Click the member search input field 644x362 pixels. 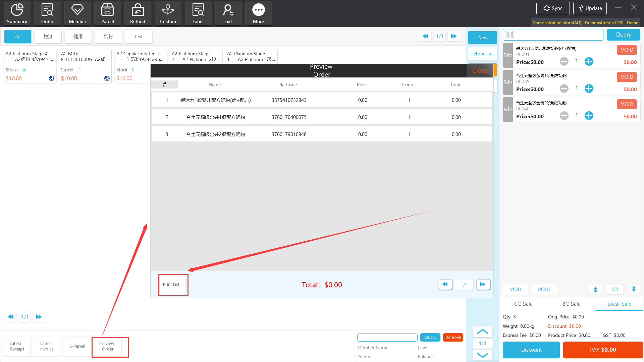[x=387, y=338]
